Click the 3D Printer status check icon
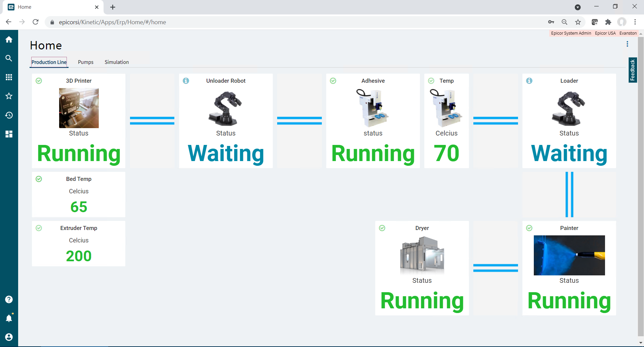 [x=39, y=81]
